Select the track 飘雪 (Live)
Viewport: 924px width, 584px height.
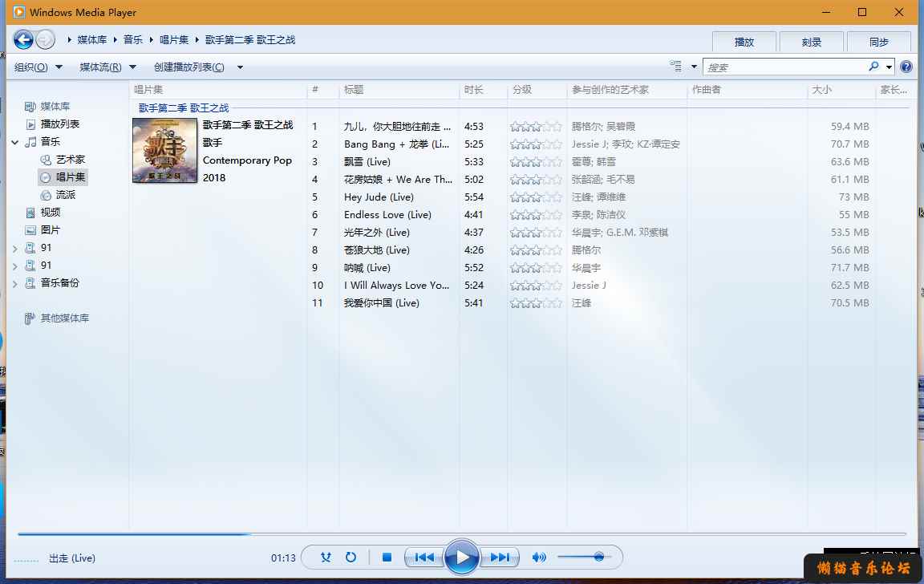tap(367, 161)
